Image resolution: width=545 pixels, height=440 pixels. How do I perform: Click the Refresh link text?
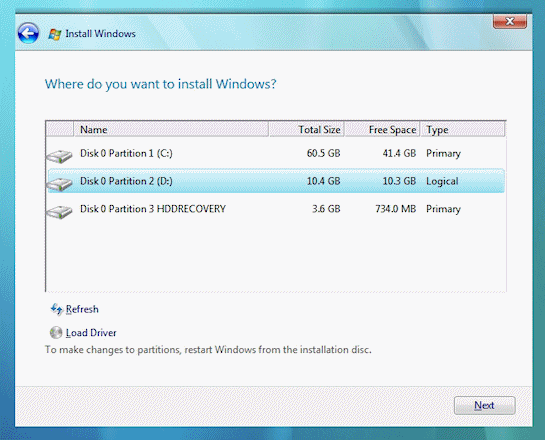tap(82, 309)
